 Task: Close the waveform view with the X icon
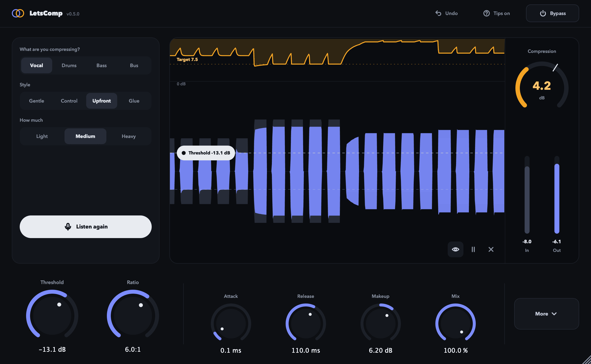491,249
